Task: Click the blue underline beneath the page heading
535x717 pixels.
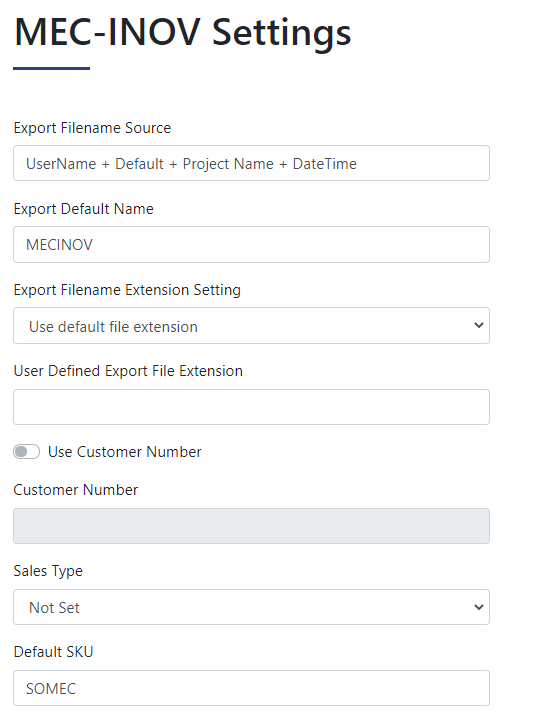Action: 52,69
